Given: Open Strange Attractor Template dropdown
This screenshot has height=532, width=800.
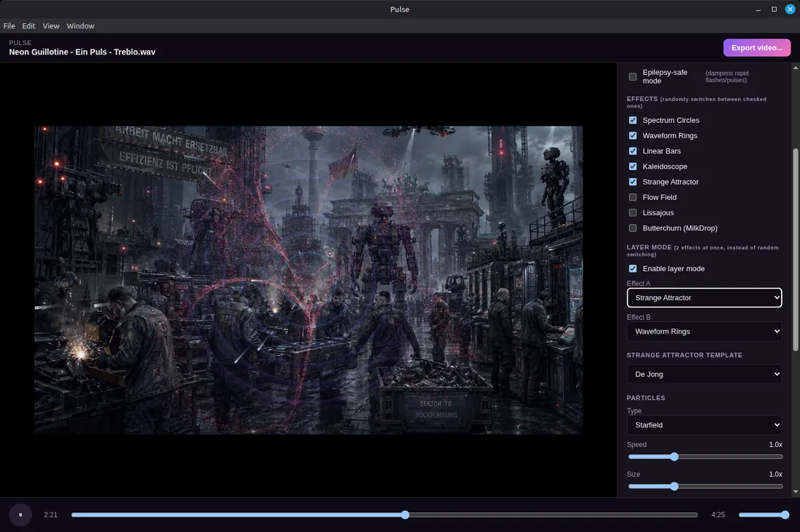Looking at the screenshot, I should [704, 374].
